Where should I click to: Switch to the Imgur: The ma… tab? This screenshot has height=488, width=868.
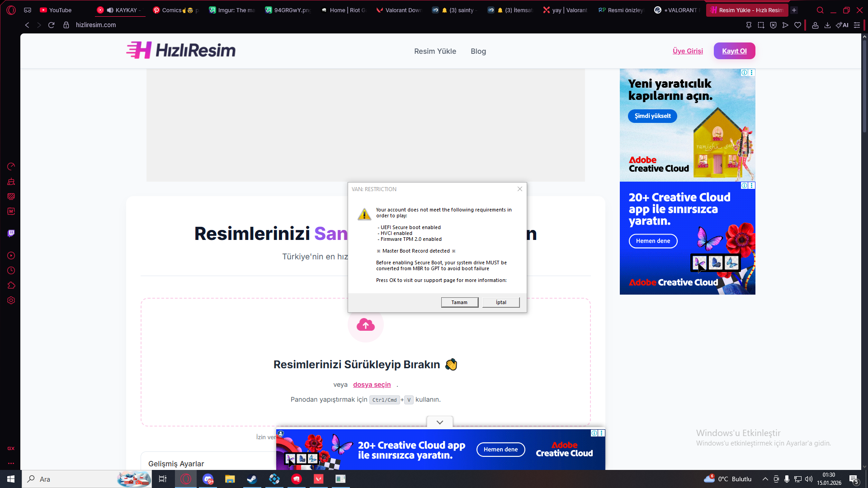pyautogui.click(x=232, y=10)
